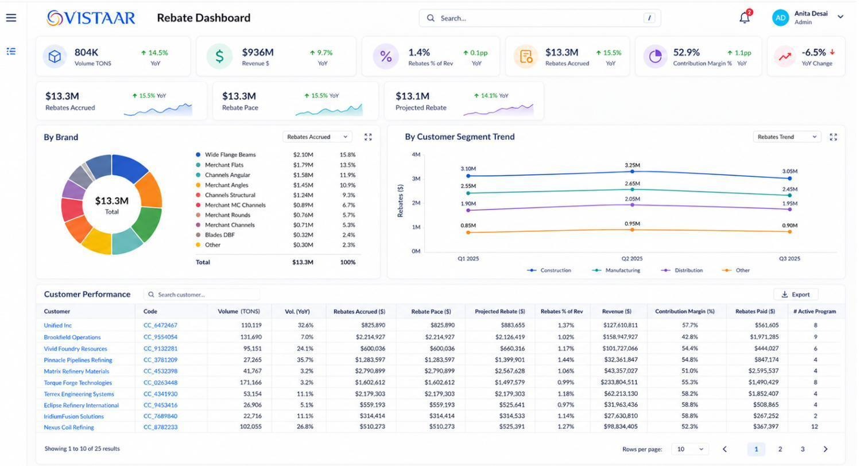This screenshot has height=466, width=868.
Task: Select page 2 in pagination
Action: point(780,449)
